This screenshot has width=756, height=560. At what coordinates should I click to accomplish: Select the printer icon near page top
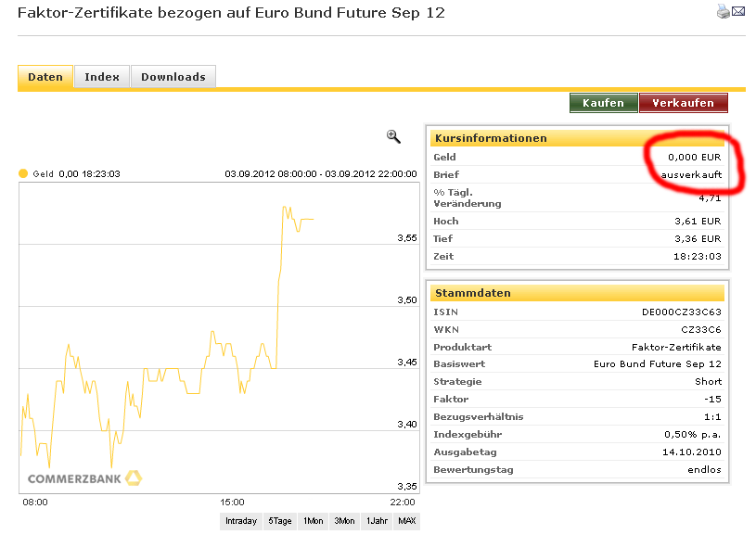(x=723, y=10)
